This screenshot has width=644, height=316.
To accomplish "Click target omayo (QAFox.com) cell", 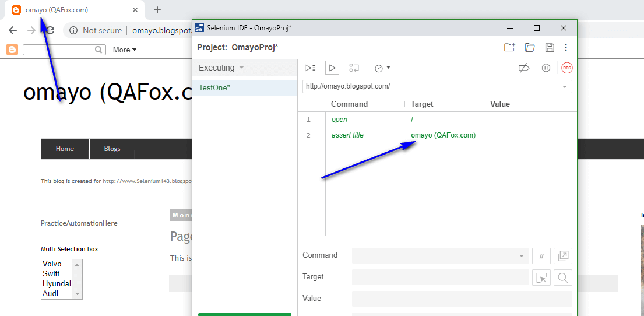I will (443, 135).
